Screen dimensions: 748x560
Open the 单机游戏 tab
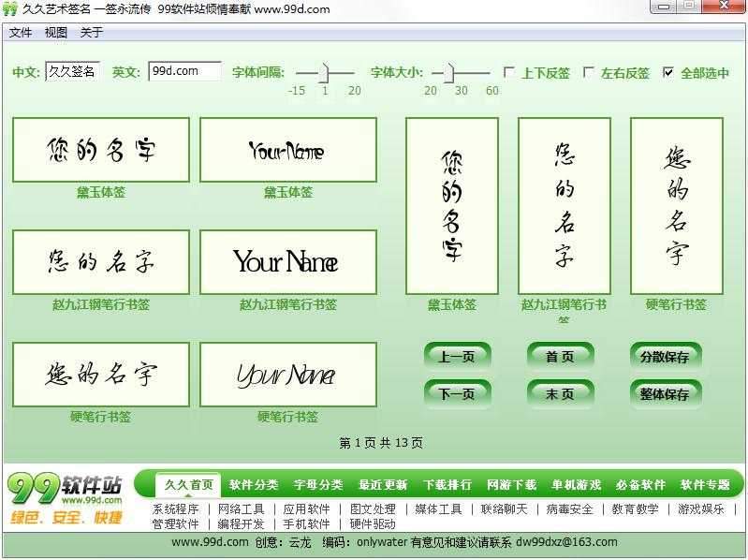click(577, 485)
